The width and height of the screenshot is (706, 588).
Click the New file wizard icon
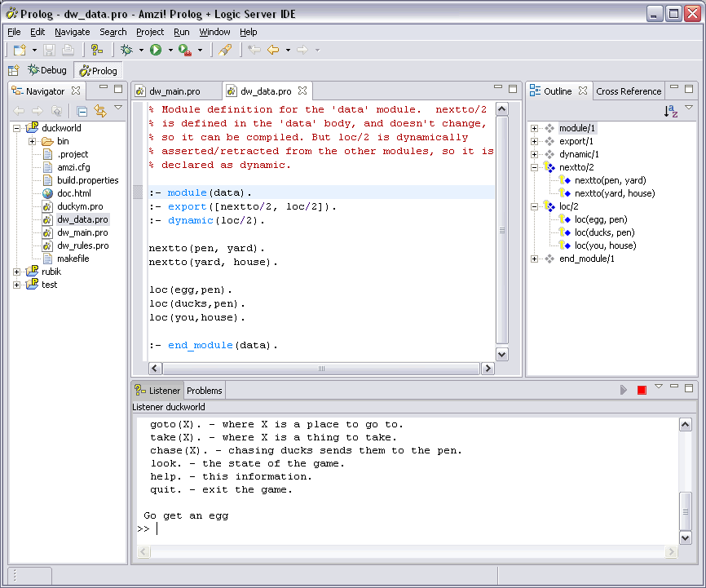point(20,50)
